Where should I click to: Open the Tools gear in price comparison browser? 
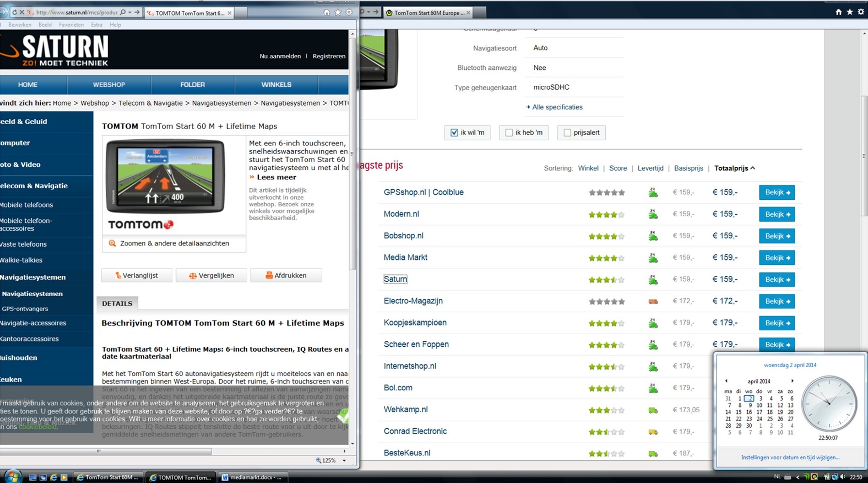point(861,12)
